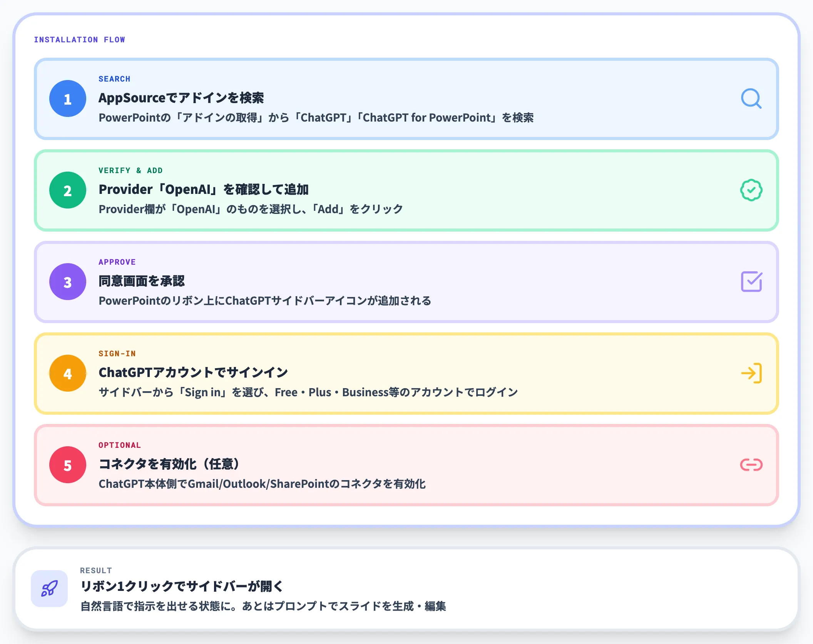The width and height of the screenshot is (813, 644).
Task: Click the blue step 1 number circle
Action: [68, 98]
